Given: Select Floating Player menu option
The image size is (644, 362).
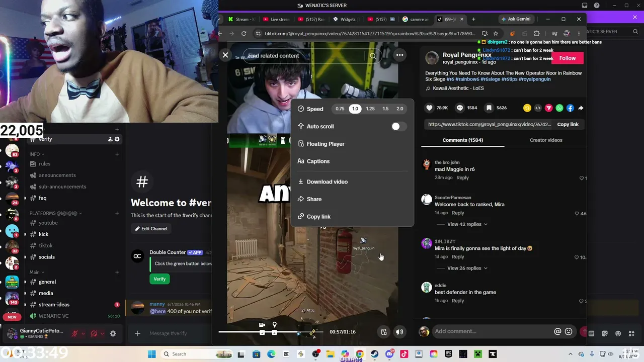Looking at the screenshot, I should pyautogui.click(x=352, y=144).
